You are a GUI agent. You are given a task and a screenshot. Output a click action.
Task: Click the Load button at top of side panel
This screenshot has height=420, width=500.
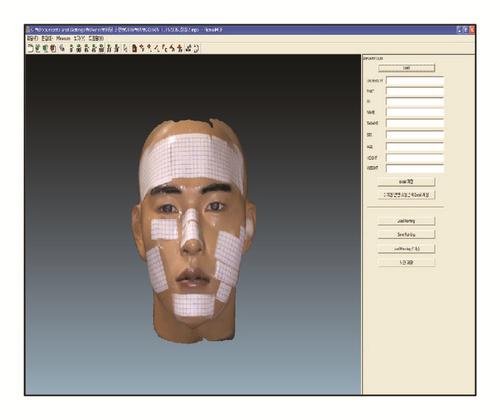click(406, 68)
